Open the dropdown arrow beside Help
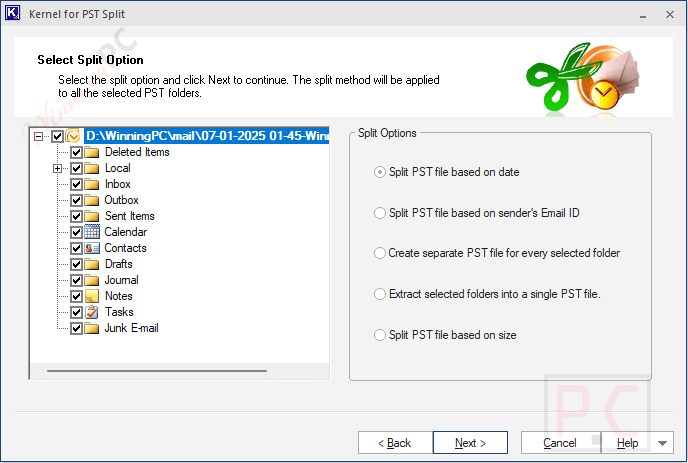 pos(662,443)
